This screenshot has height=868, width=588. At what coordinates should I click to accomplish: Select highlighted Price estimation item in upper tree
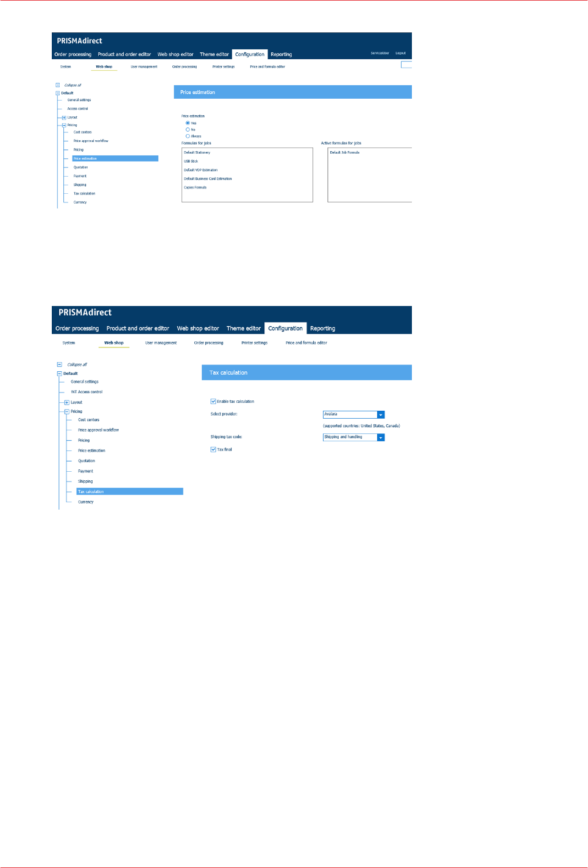click(115, 158)
